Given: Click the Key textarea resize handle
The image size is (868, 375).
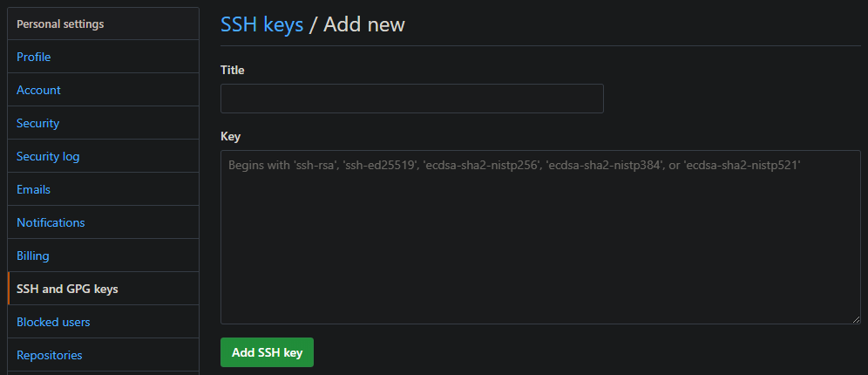Looking at the screenshot, I should [x=856, y=319].
